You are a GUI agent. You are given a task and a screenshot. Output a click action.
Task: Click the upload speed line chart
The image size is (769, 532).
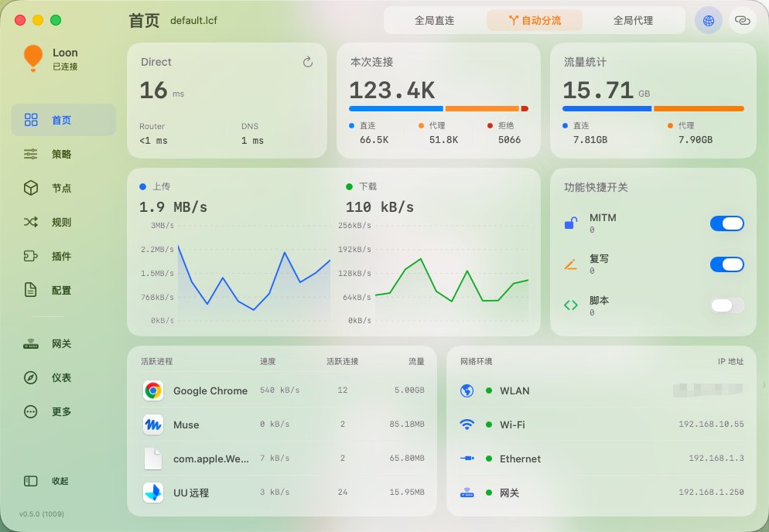click(x=254, y=273)
